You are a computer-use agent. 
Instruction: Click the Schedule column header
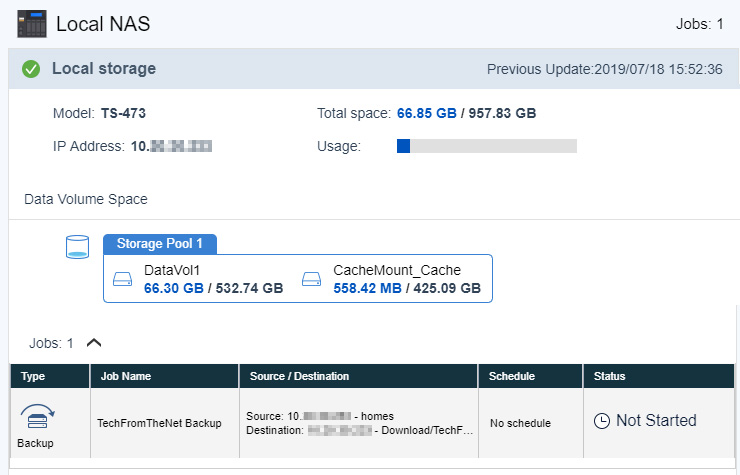tap(512, 376)
